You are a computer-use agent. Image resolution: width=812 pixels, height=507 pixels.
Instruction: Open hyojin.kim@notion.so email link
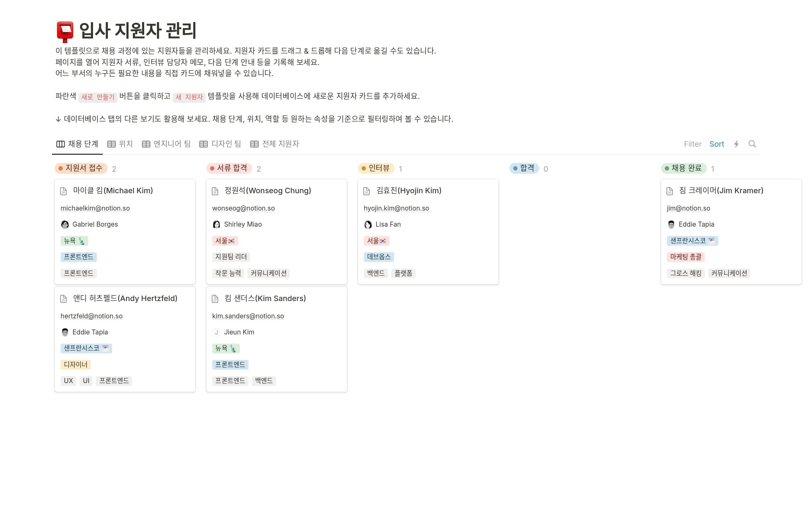[x=396, y=208]
